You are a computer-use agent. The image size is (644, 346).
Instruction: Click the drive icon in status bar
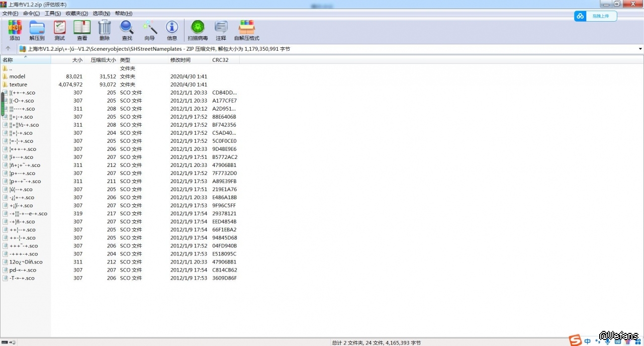pyautogui.click(x=5, y=342)
